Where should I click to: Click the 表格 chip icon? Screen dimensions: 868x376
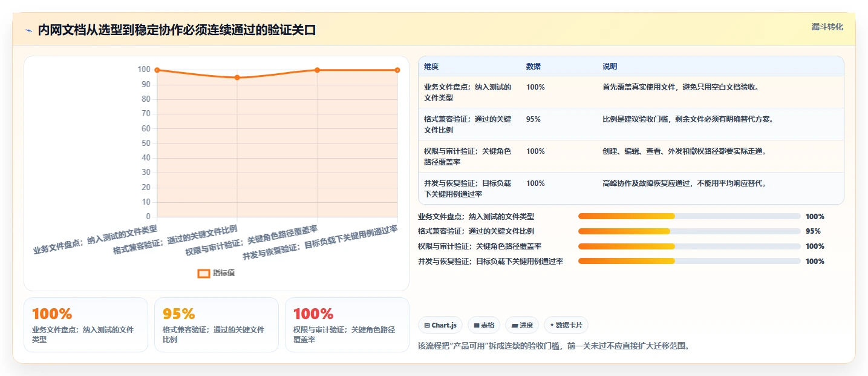coord(477,325)
